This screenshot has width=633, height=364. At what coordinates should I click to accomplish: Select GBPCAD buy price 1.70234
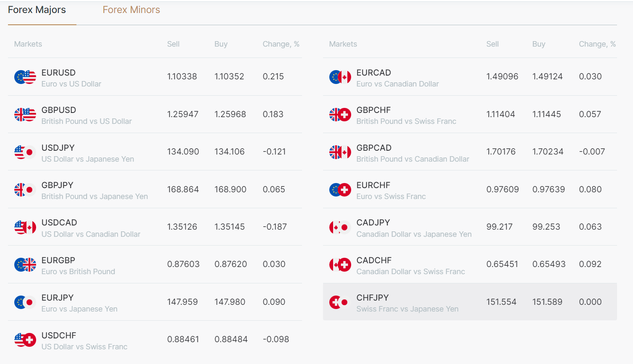[548, 152]
